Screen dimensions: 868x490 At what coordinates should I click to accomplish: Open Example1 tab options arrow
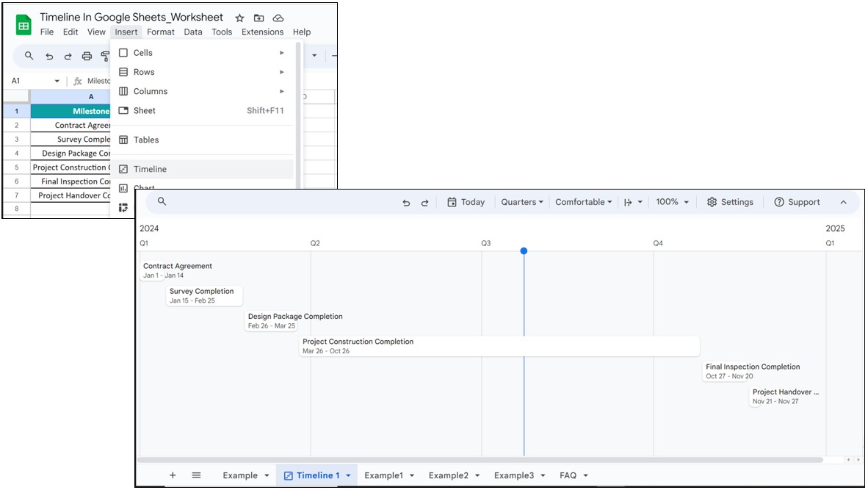pyautogui.click(x=412, y=475)
